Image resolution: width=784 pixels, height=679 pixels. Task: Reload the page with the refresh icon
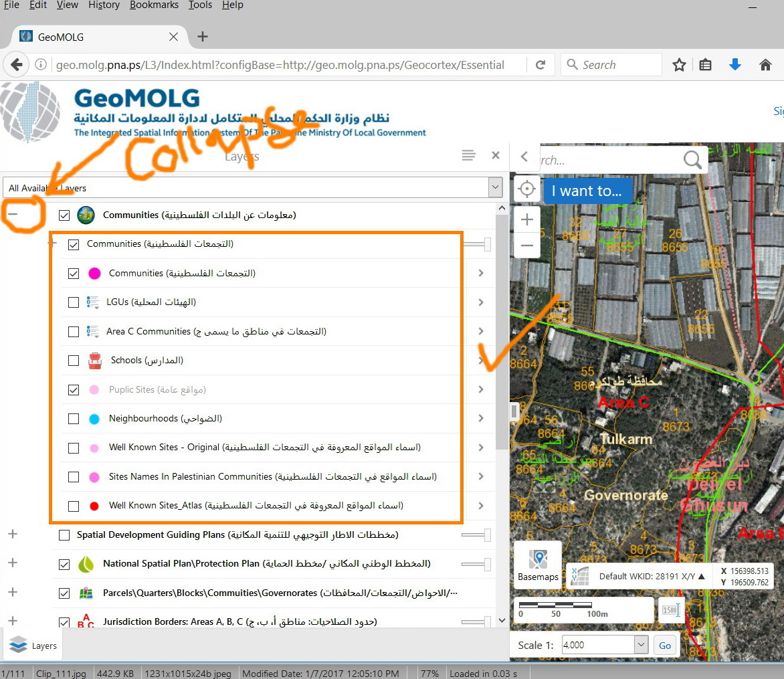pos(541,64)
